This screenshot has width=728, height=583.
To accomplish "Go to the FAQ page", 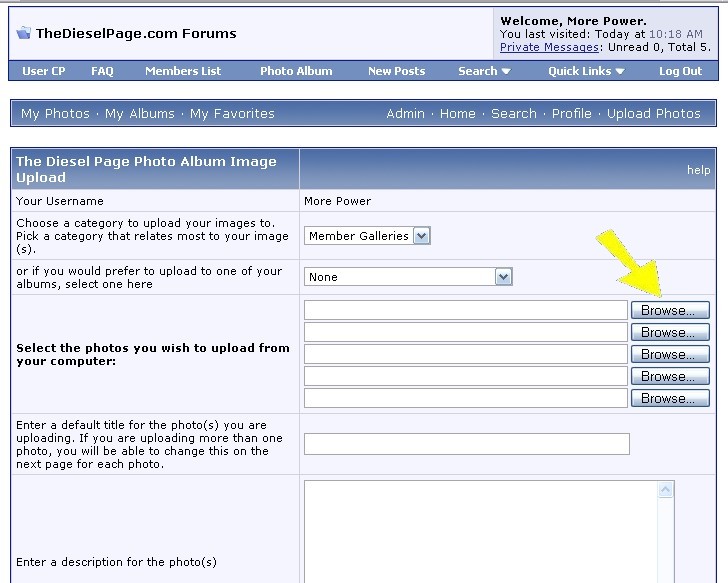I will click(102, 71).
